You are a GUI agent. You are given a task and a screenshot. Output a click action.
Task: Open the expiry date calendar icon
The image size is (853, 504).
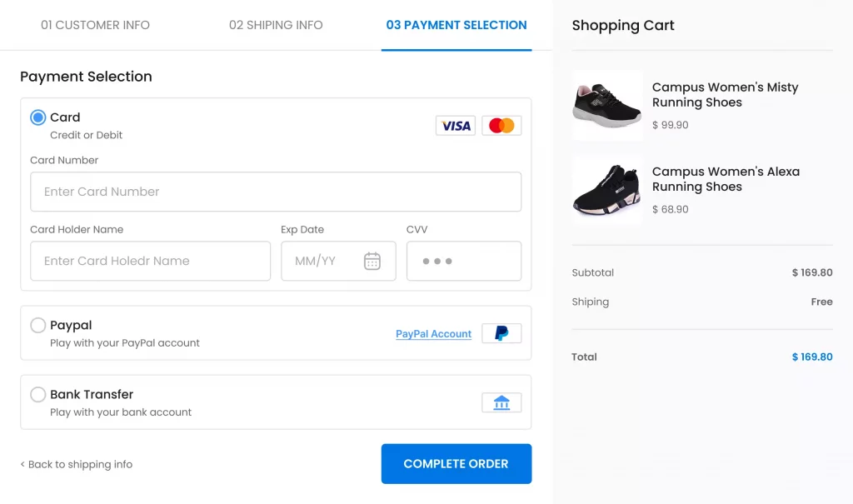(372, 260)
